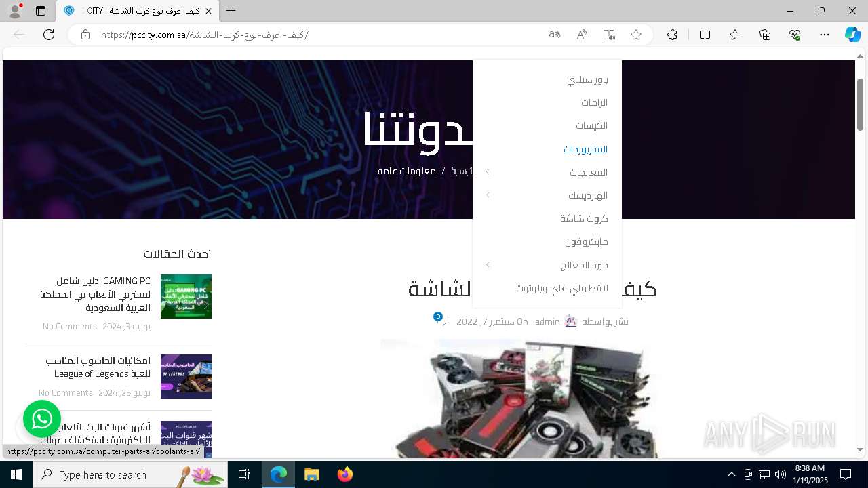The image size is (868, 488).
Task: Open the GAMING PC guide article link
Action: [95, 294]
